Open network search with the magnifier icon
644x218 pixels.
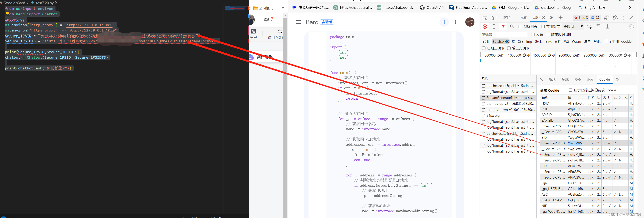(x=512, y=27)
